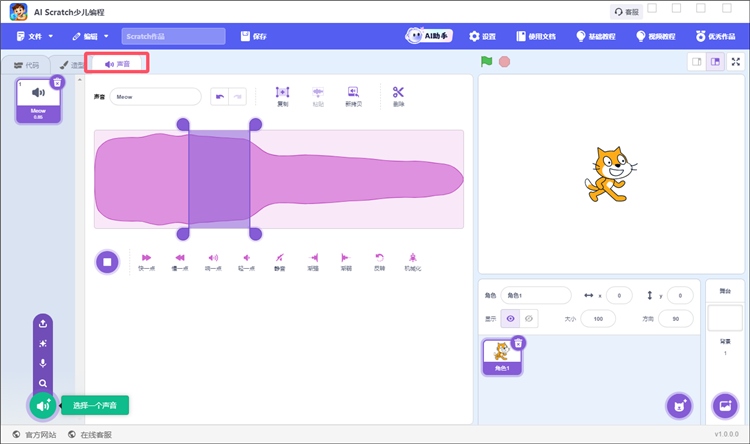Toggle fullscreen stage mode
The height and width of the screenshot is (444, 750).
point(736,62)
